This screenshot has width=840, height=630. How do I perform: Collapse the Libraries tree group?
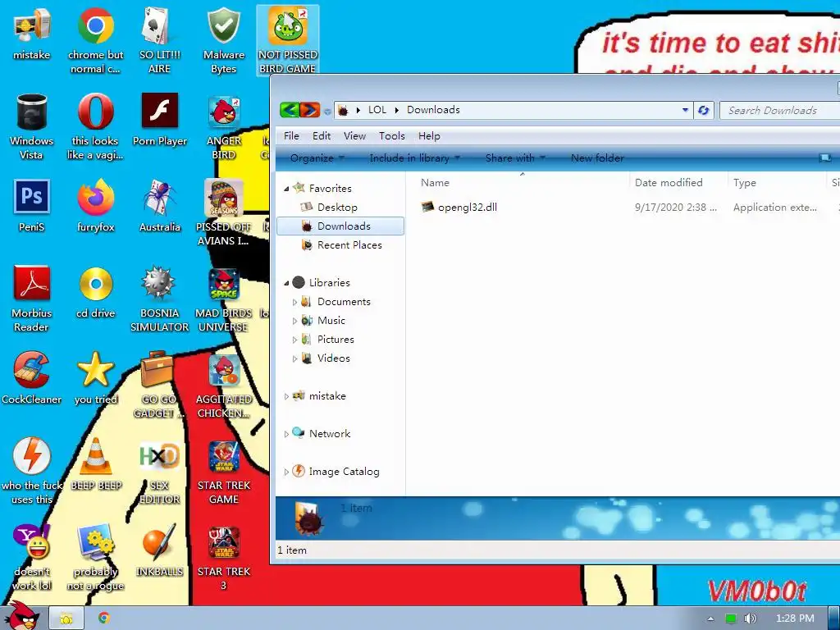[286, 283]
